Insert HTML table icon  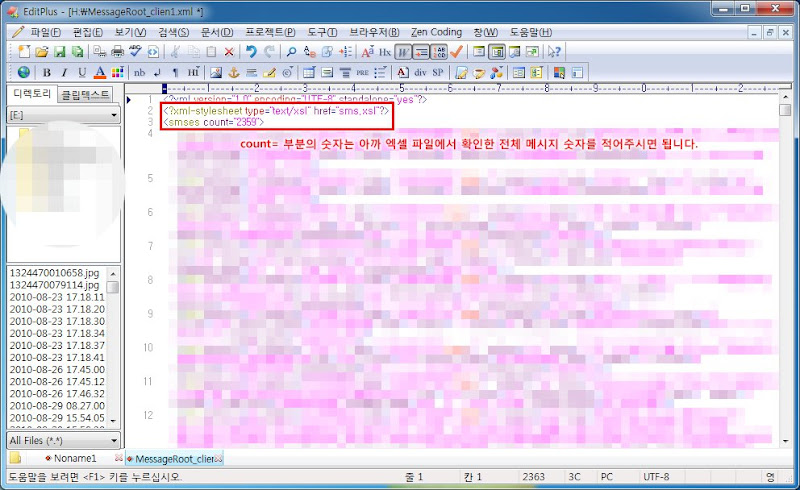(309, 72)
